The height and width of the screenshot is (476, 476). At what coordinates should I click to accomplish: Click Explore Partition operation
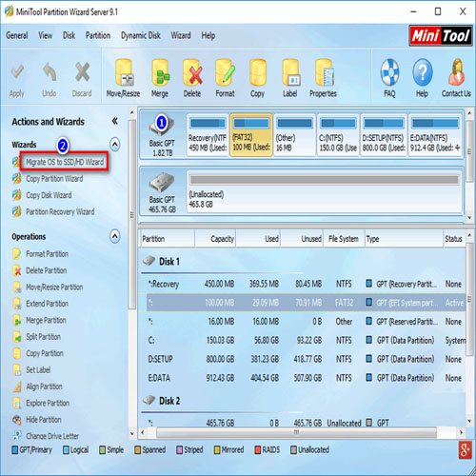pos(48,403)
